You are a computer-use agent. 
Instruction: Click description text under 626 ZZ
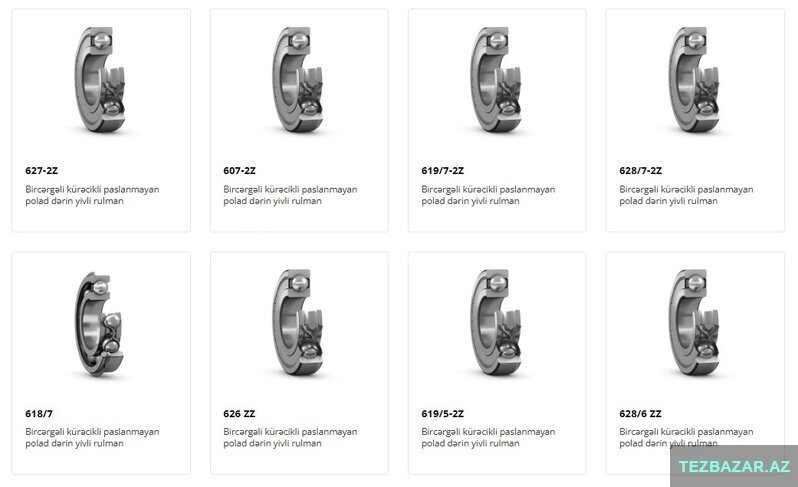tap(290, 437)
